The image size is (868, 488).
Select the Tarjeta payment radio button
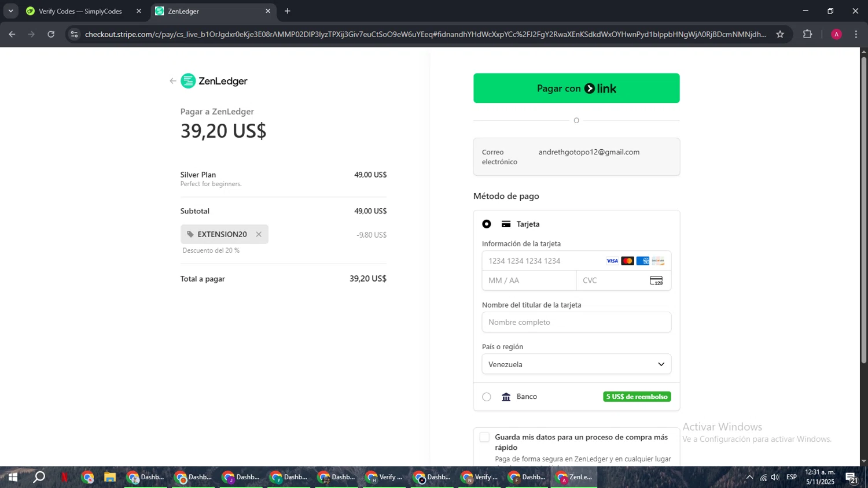point(487,224)
